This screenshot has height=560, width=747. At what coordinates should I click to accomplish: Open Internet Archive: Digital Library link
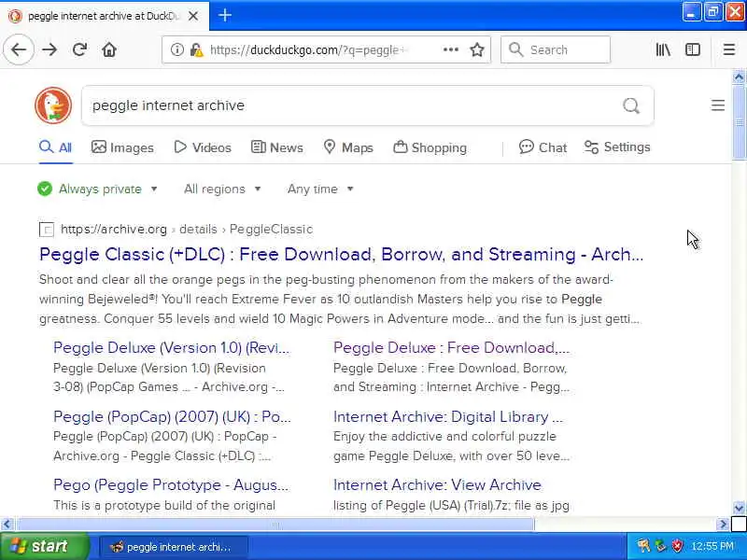(x=448, y=416)
